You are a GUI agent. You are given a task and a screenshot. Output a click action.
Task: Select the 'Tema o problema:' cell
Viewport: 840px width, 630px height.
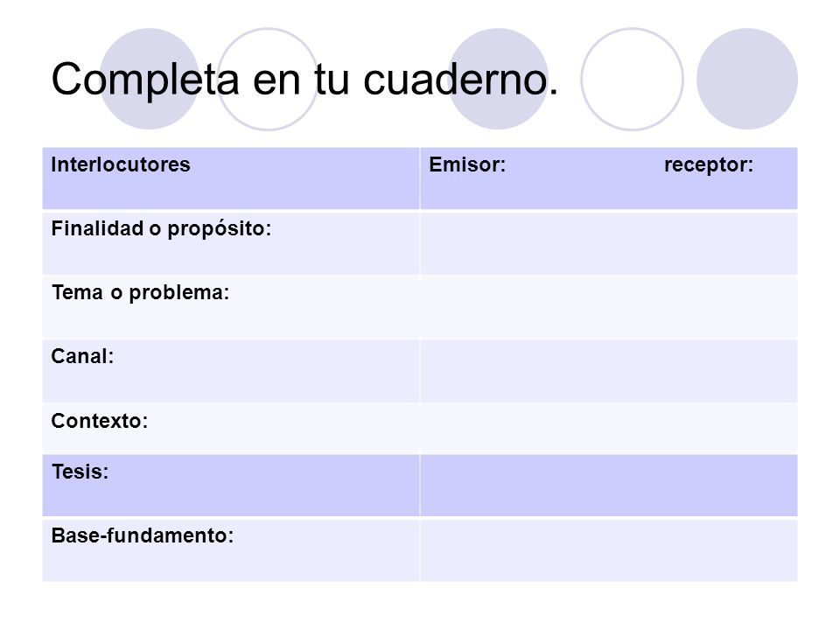(231, 307)
